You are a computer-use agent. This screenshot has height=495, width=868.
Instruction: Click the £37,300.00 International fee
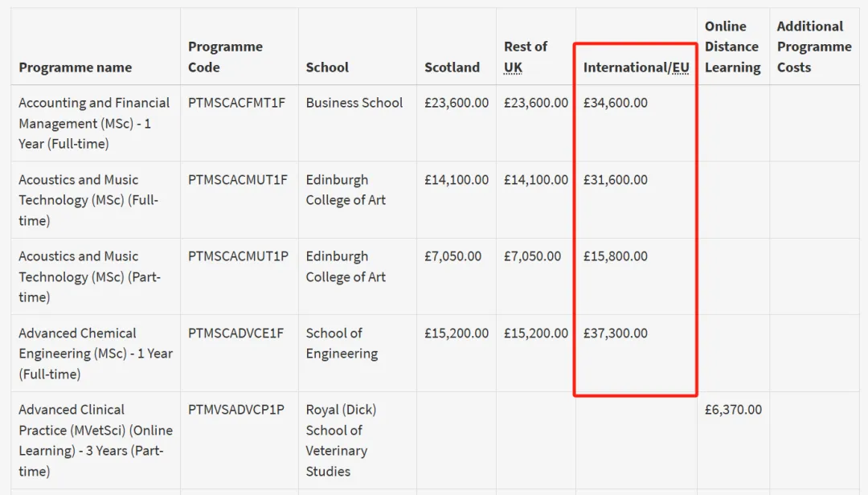point(615,333)
